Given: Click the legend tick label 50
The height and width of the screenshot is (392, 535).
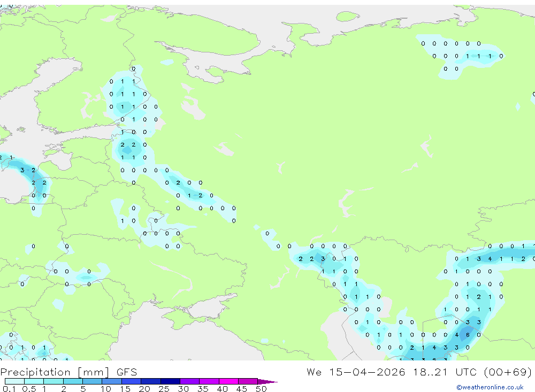Looking at the screenshot, I should pyautogui.click(x=261, y=389).
